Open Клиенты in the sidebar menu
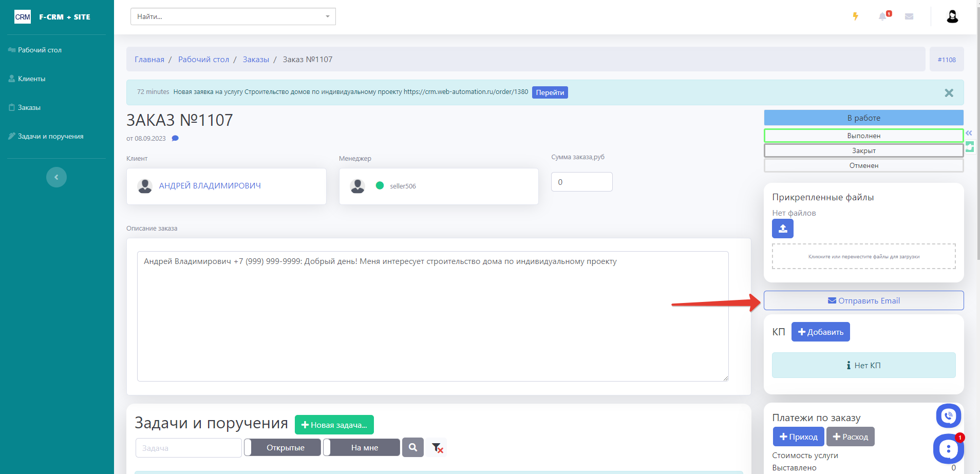Viewport: 980px width, 474px height. tap(32, 79)
